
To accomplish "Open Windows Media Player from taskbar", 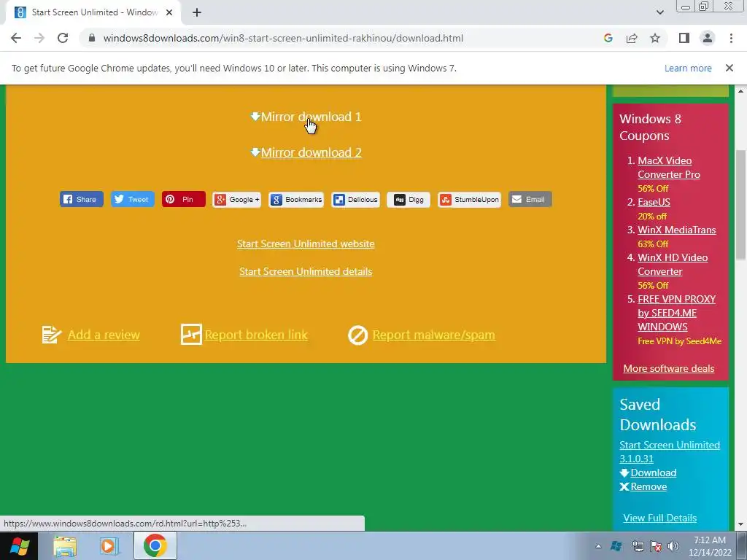I will tap(109, 545).
